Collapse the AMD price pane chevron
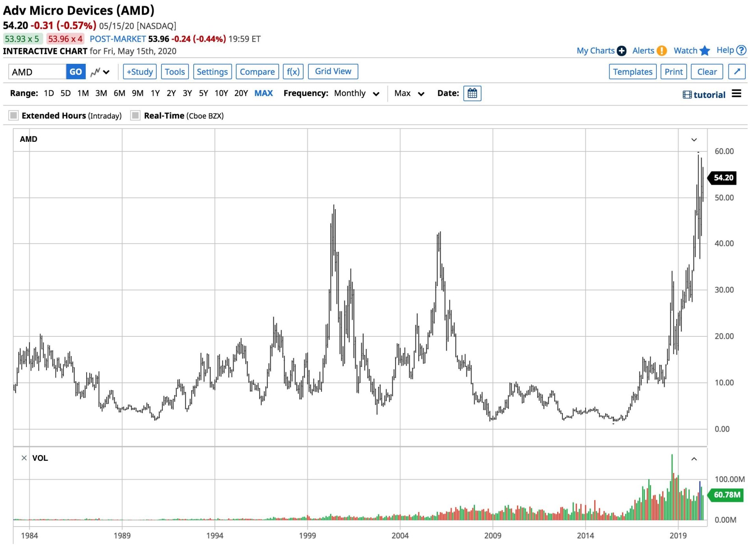The image size is (756, 551). (694, 140)
